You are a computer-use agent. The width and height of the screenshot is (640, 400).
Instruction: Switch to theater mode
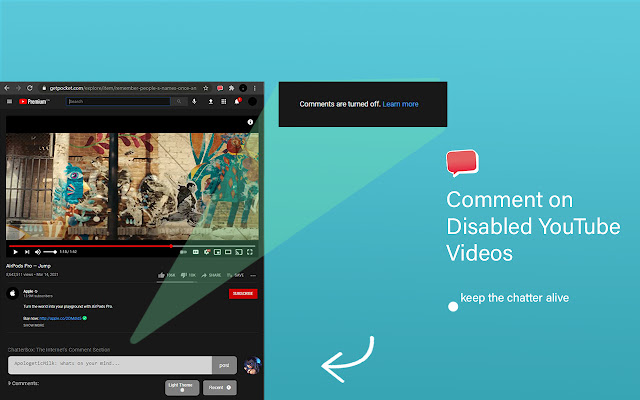click(228, 252)
